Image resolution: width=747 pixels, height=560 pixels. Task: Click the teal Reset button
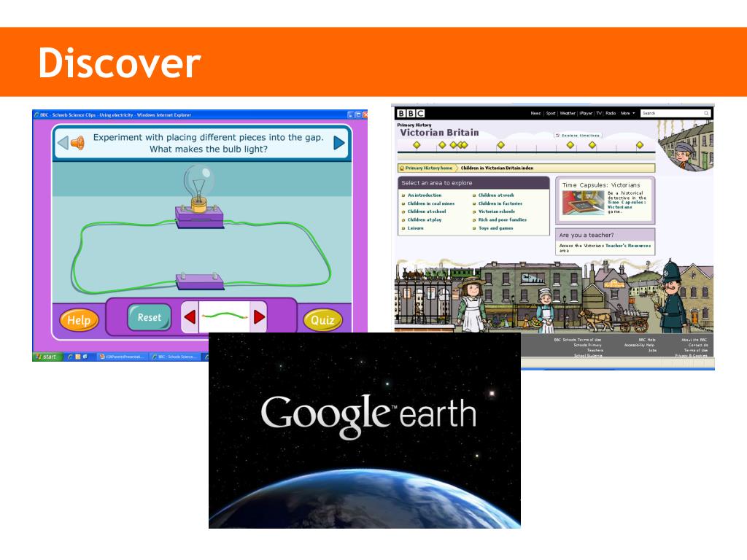pos(149,317)
